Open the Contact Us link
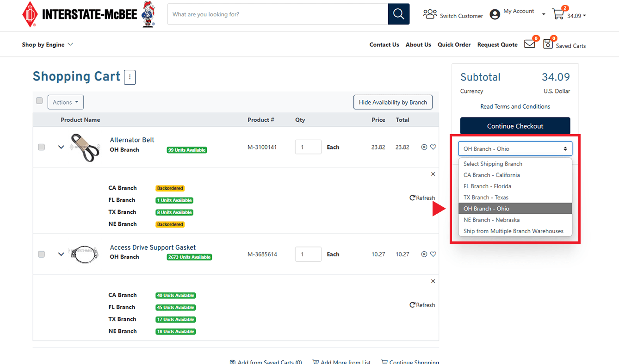 (x=384, y=45)
